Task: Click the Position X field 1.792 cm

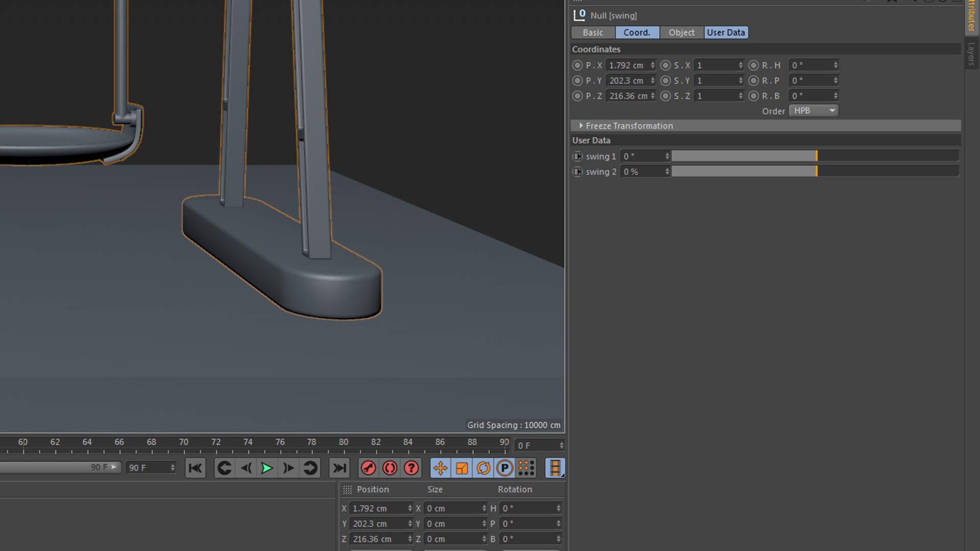Action: click(x=381, y=509)
